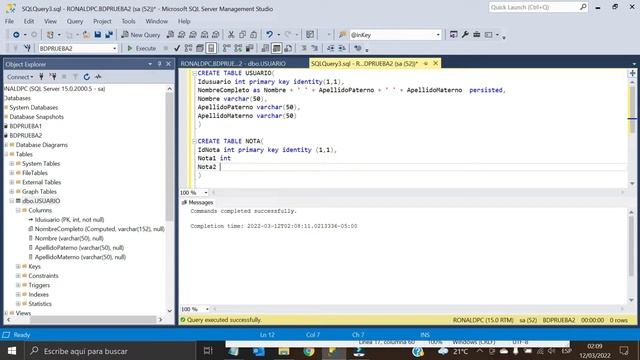The image size is (640, 360).
Task: Toggle the Results to Grid icon
Action: click(276, 48)
